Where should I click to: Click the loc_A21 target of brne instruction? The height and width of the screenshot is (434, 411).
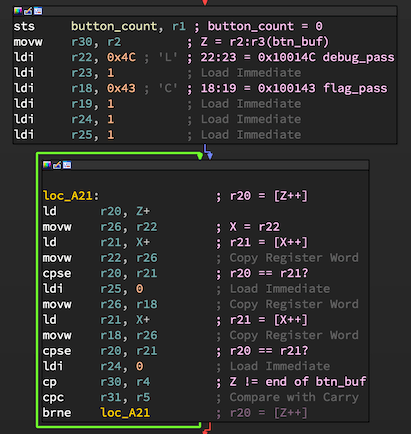[x=125, y=413]
